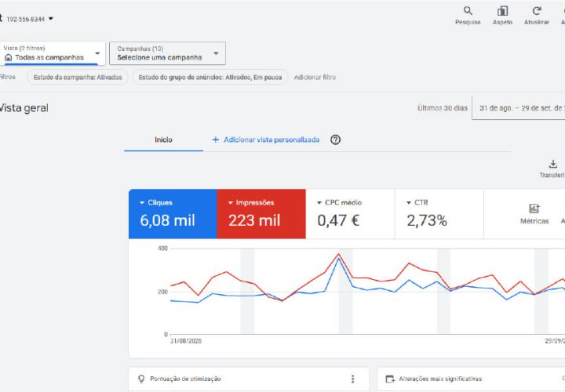Click Adicionar filtro
Image resolution: width=565 pixels, height=392 pixels.
point(315,78)
